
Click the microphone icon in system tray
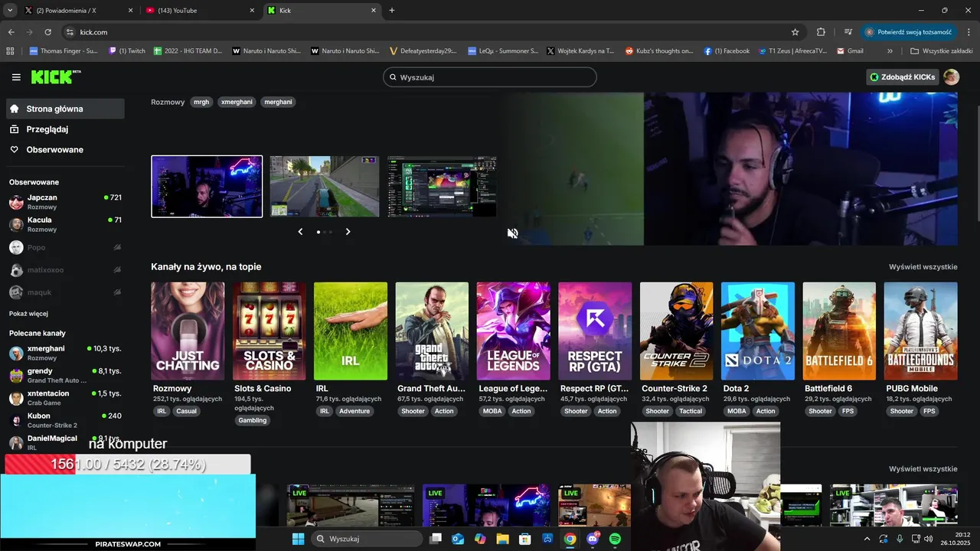[x=900, y=539]
